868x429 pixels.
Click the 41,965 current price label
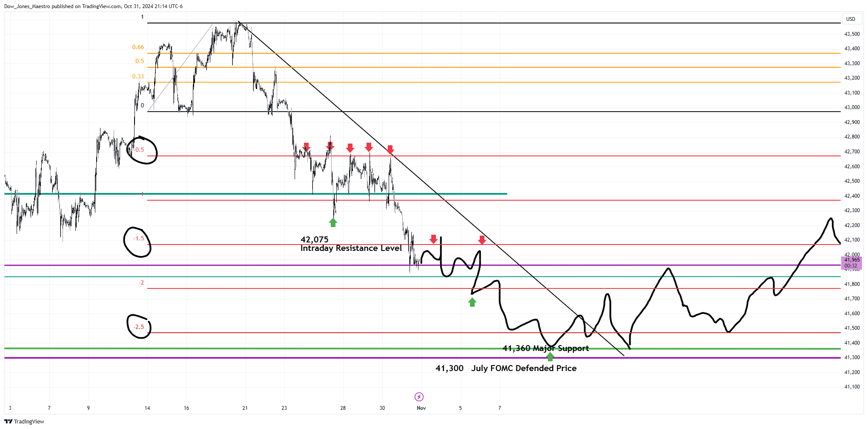click(852, 259)
